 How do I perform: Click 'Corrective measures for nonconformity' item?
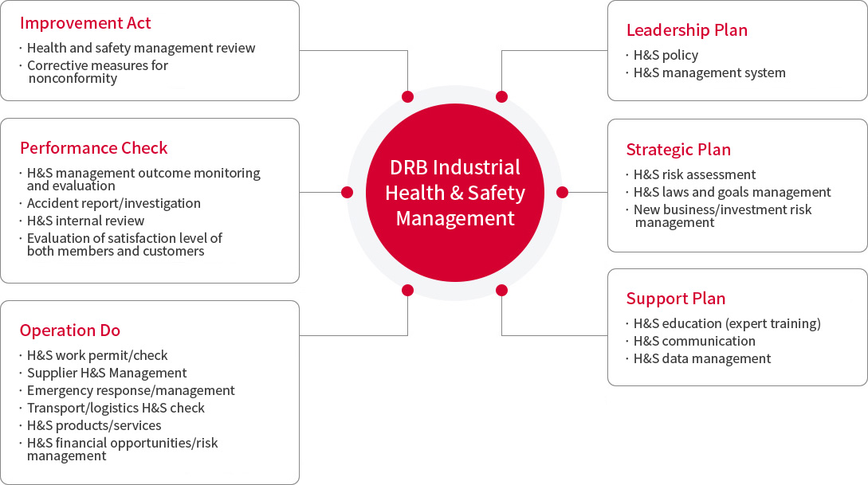[x=97, y=72]
